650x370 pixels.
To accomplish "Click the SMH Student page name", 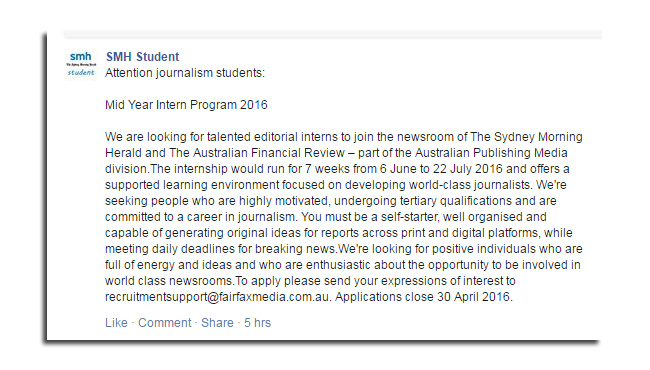I will [x=143, y=57].
